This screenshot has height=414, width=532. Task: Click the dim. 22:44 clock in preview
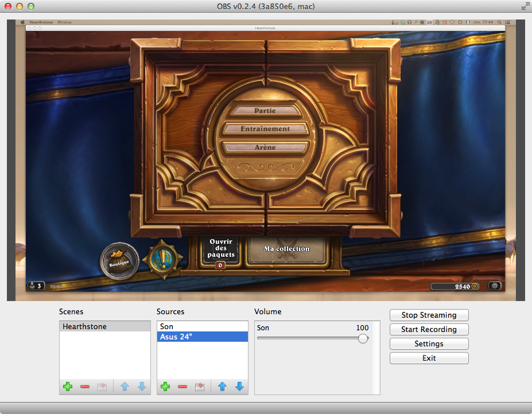(483, 22)
